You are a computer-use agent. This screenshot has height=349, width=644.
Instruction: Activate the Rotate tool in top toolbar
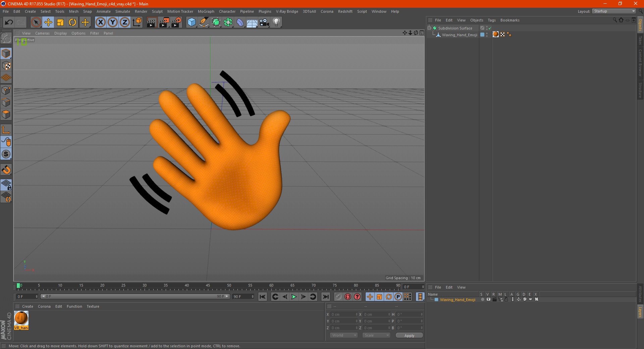[x=72, y=22]
